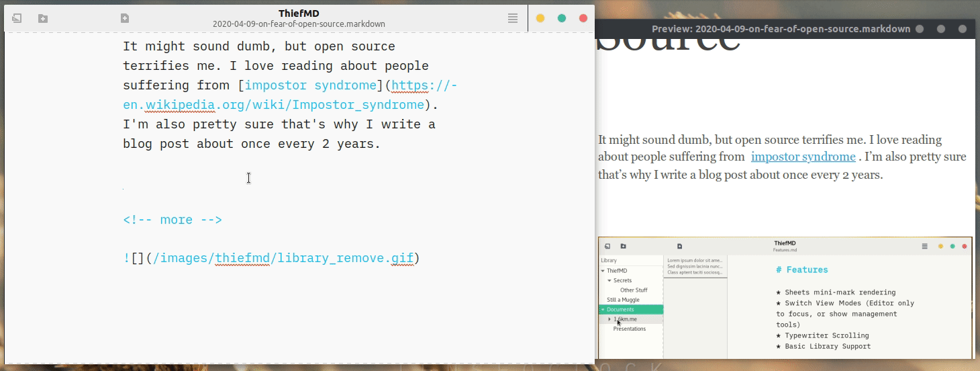Click the yellow minimize button of ThiefMD
This screenshot has height=371, width=980.
pos(540,18)
